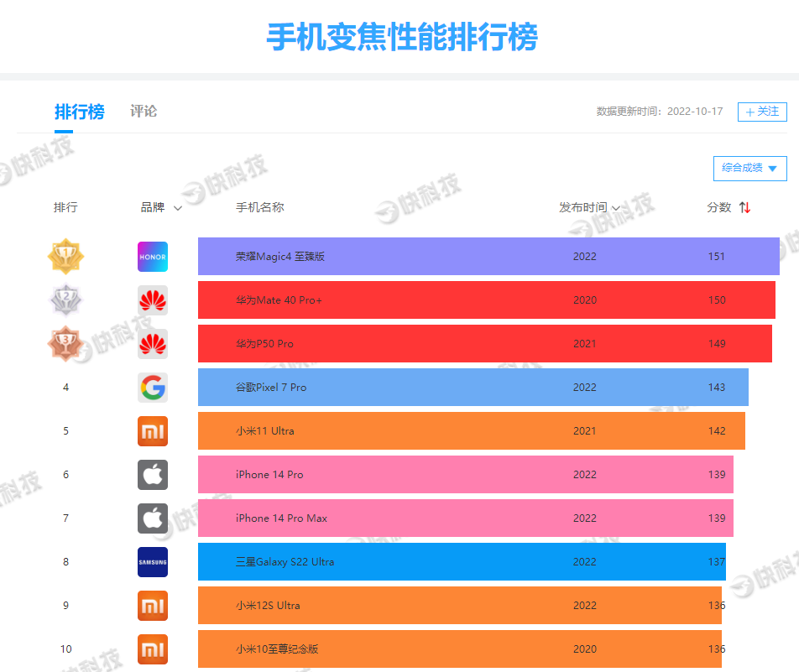This screenshot has width=799, height=672.
Task: Click the Huawei logo beside P50 Pro
Action: 153,344
